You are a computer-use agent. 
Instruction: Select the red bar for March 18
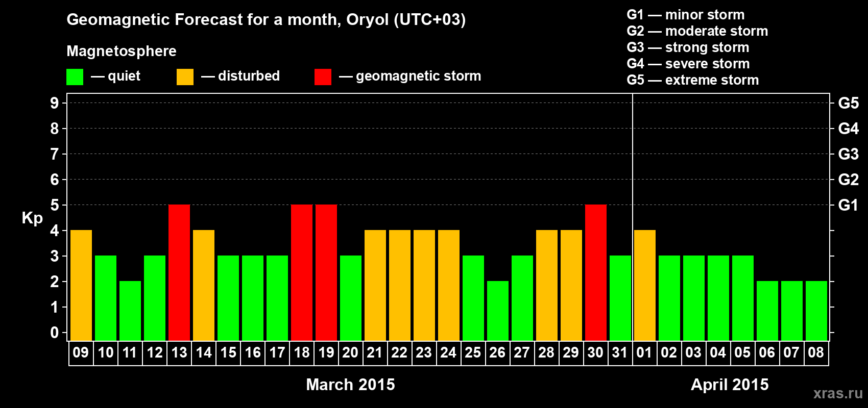click(x=302, y=272)
